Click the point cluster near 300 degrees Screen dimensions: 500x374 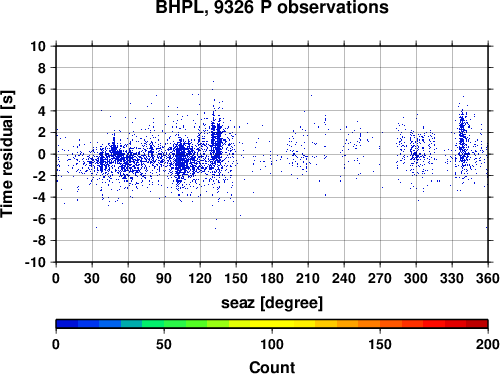click(415, 152)
